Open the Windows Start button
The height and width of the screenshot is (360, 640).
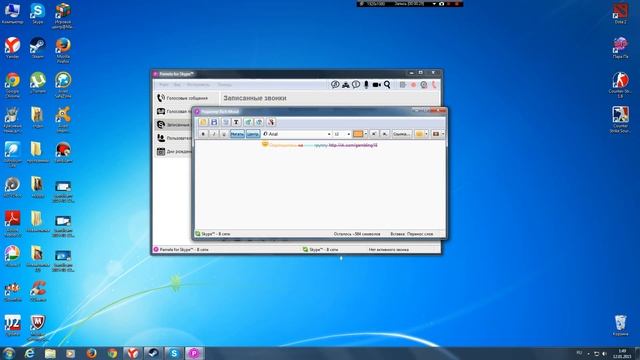coord(9,353)
